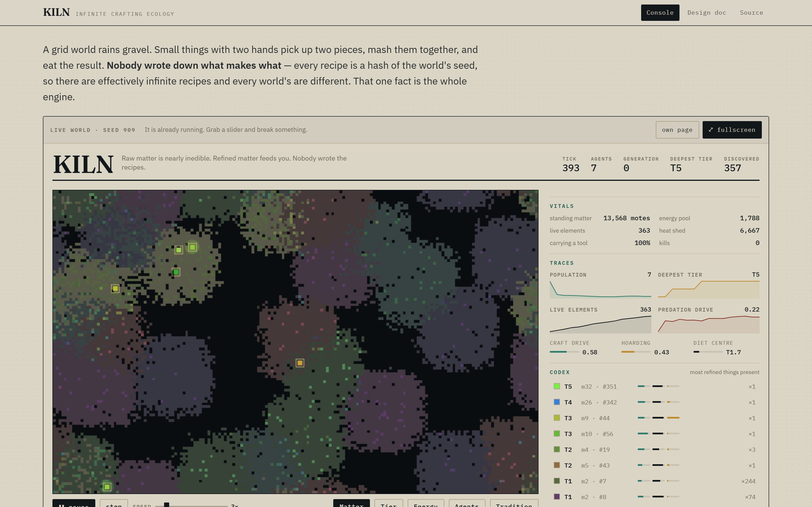Image resolution: width=812 pixels, height=507 pixels.
Task: Switch map view to Agents
Action: pyautogui.click(x=467, y=504)
